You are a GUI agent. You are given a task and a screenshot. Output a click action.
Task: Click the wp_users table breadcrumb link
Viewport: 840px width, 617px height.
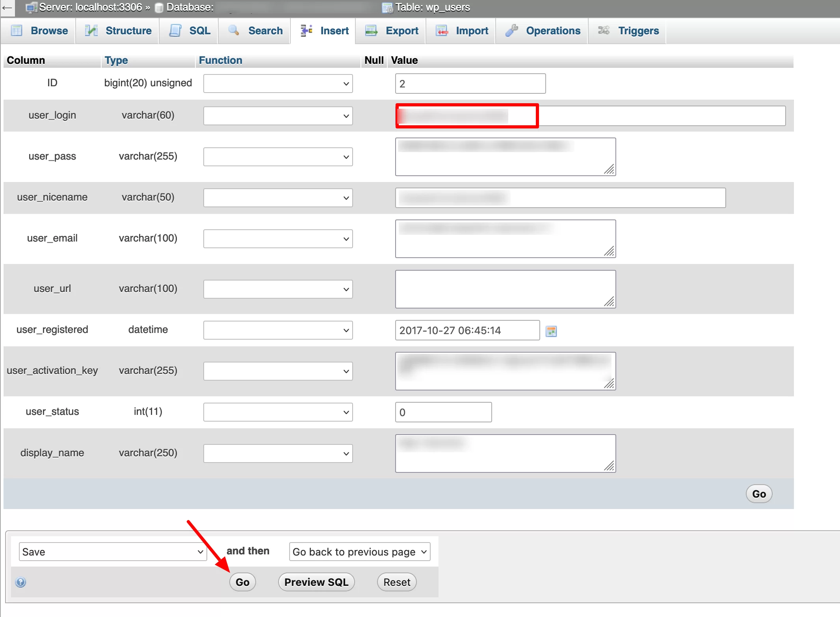pyautogui.click(x=433, y=7)
